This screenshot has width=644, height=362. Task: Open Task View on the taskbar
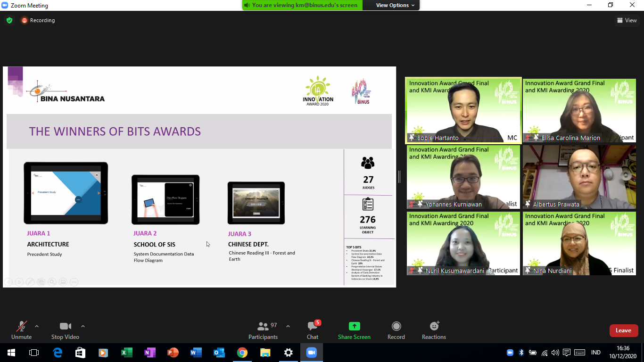pos(34,353)
